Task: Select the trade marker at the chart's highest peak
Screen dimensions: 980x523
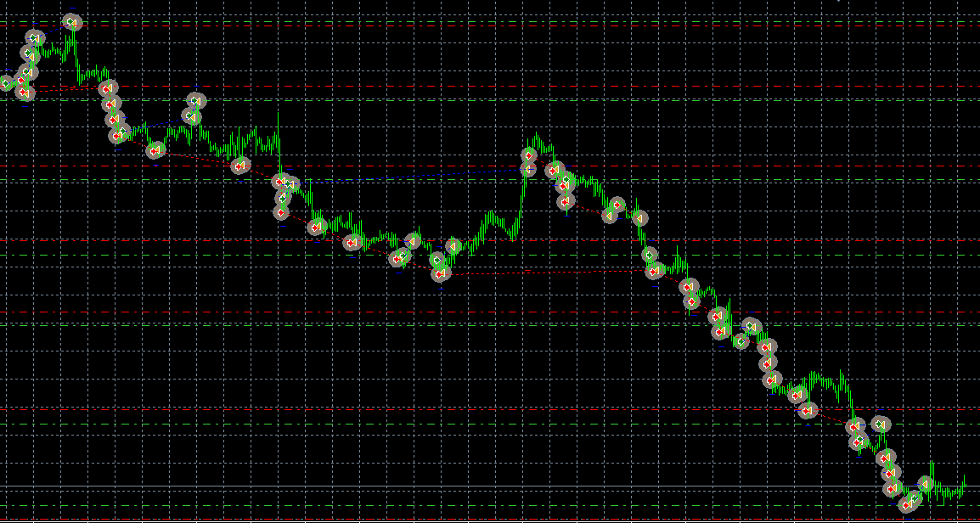Action: pos(72,23)
